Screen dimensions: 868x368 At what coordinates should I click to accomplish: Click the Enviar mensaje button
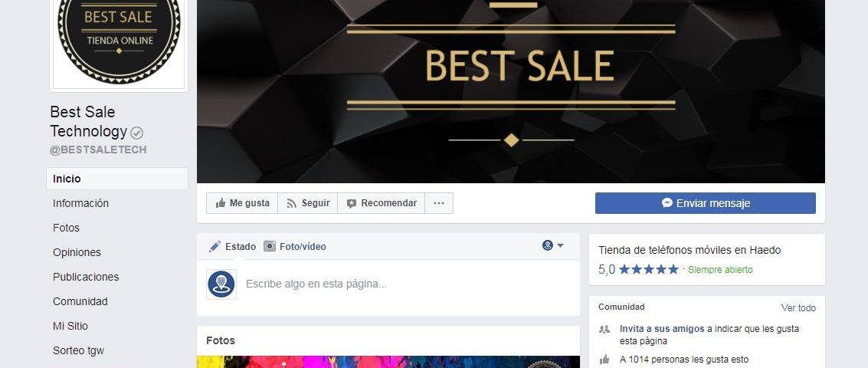[x=706, y=203]
